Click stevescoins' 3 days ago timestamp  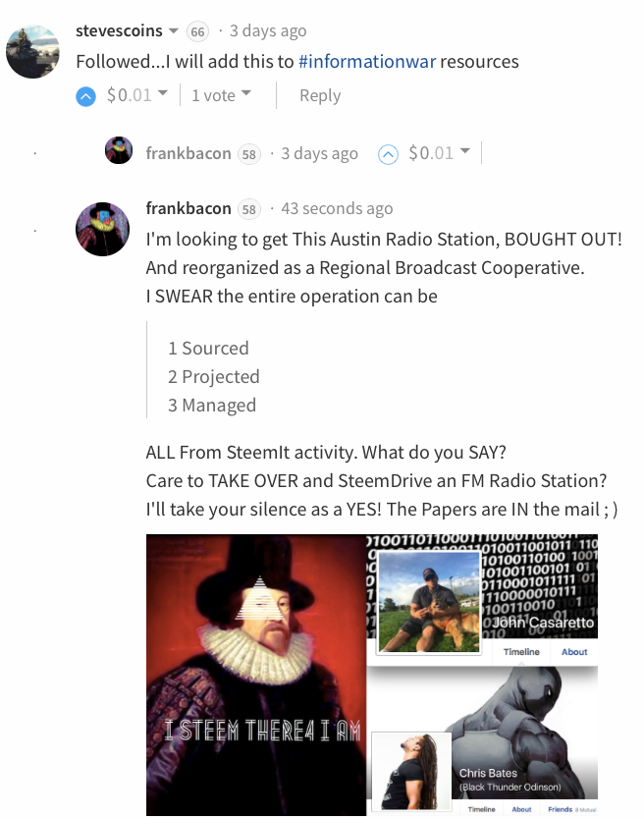tap(268, 30)
